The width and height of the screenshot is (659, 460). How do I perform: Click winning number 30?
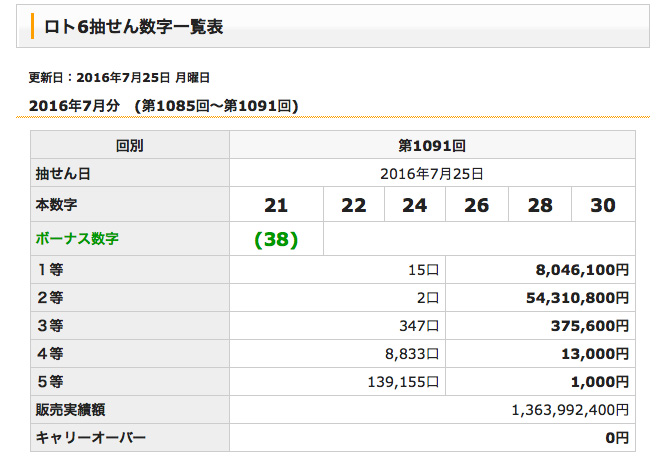click(603, 205)
